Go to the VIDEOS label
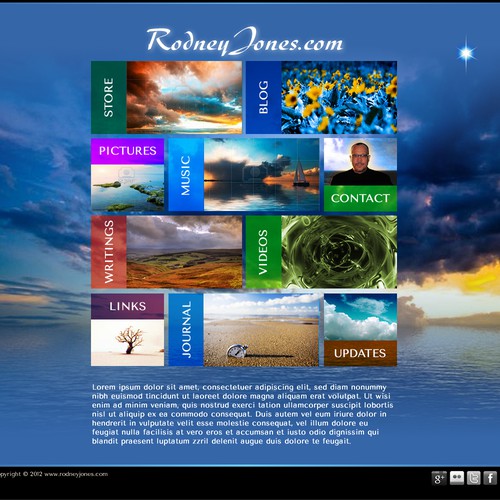 tap(263, 252)
